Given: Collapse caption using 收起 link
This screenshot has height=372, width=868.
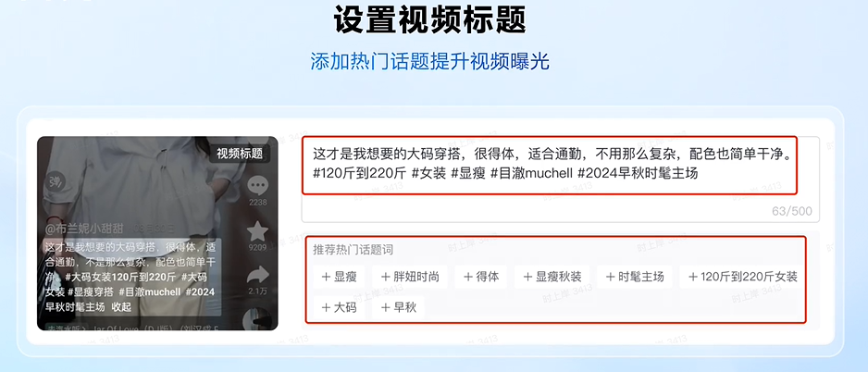Looking at the screenshot, I should [121, 306].
